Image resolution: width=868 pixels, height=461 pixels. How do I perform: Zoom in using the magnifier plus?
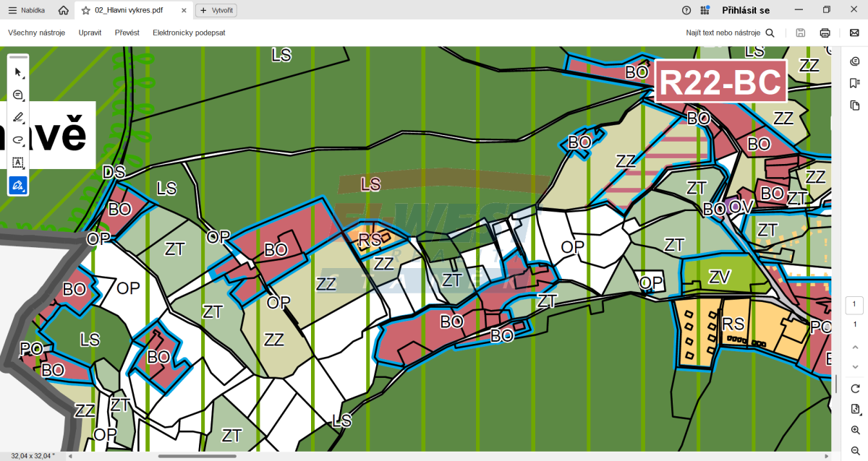[855, 430]
